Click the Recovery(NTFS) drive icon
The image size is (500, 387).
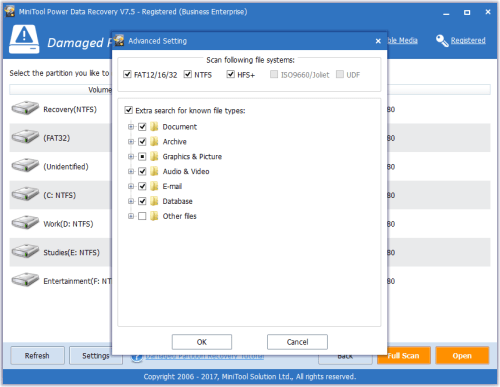(25, 108)
